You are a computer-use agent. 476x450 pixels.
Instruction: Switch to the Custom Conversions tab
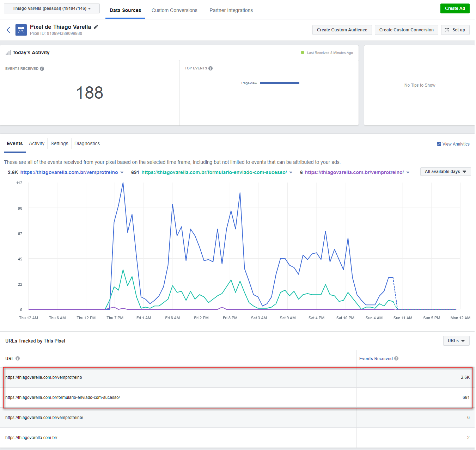[174, 10]
